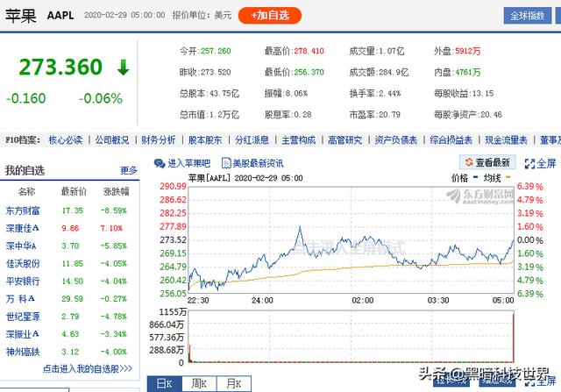Switch to the 月K tab
Image resolution: width=561 pixels, height=392 pixels.
[234, 384]
